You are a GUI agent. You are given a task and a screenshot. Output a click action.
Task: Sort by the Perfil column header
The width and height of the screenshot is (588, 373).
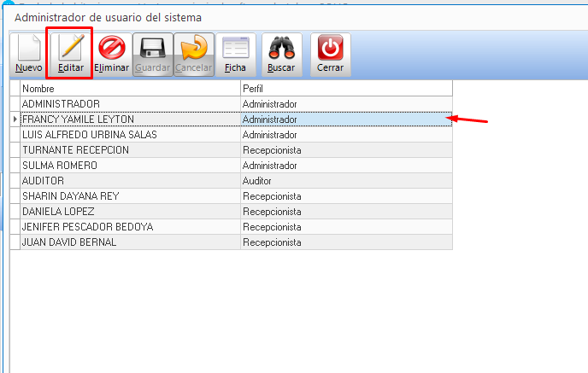[345, 89]
